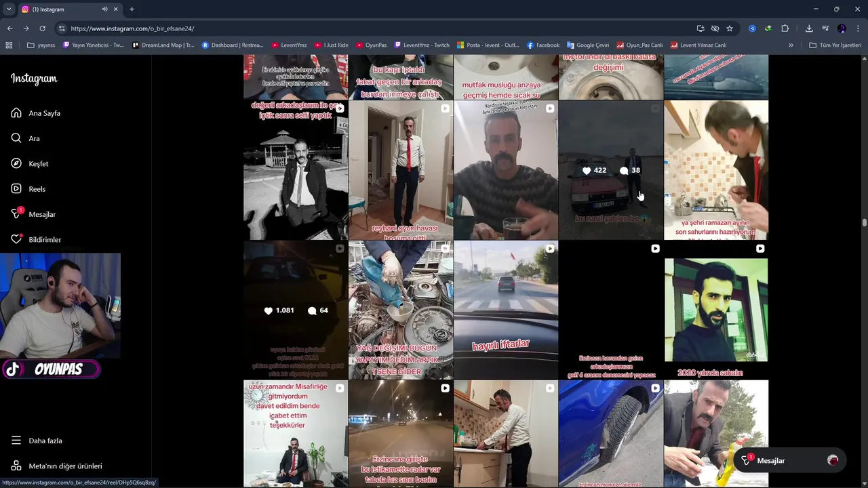
Task: Open browser downloads icon
Action: (x=809, y=28)
